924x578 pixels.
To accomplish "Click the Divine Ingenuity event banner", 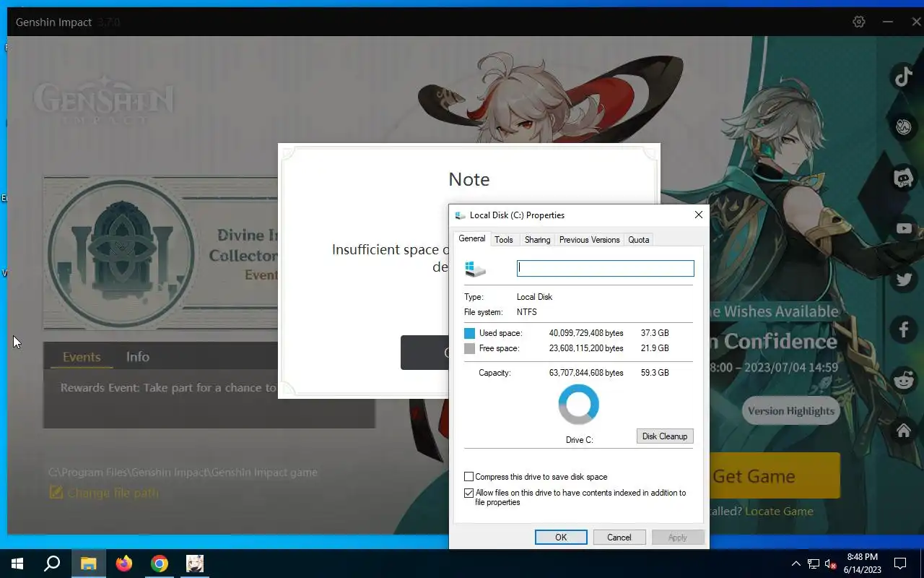I will pyautogui.click(x=162, y=253).
